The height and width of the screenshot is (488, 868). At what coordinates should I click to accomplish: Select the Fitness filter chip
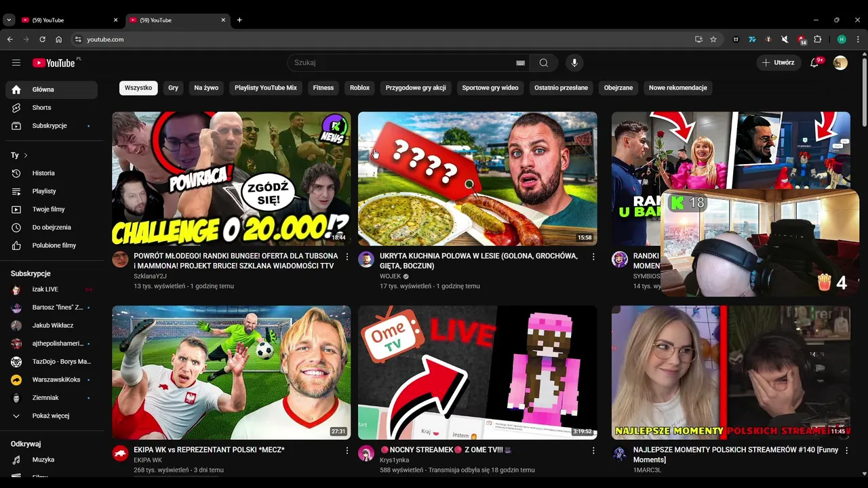pos(323,87)
